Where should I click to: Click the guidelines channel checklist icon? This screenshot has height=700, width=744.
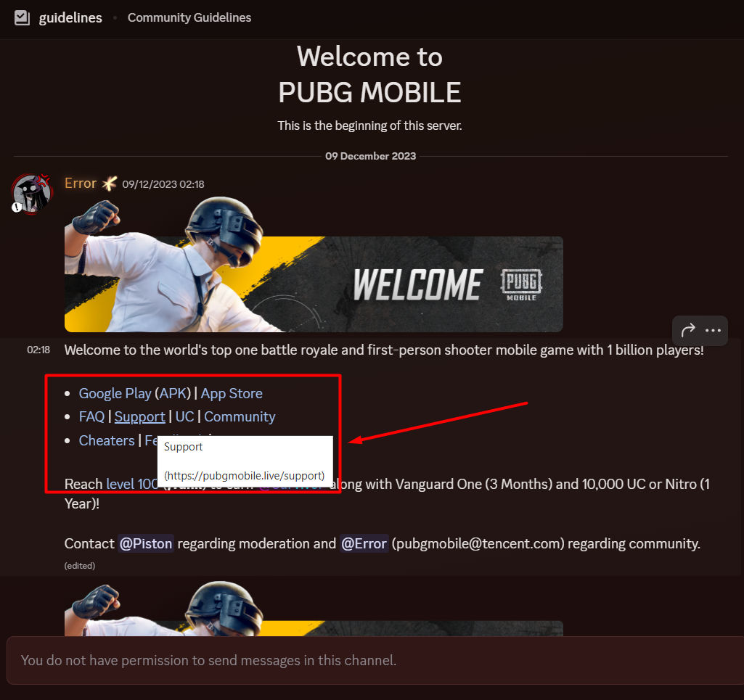point(22,17)
